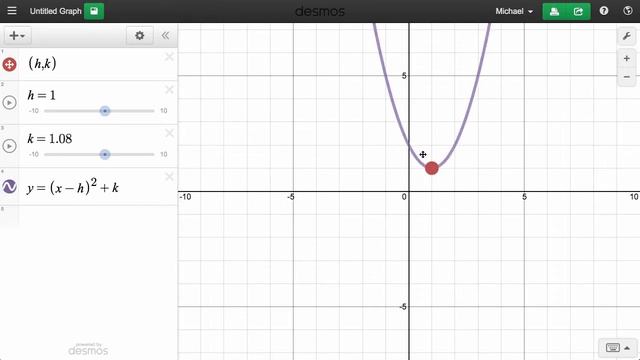
Task: Delete the y = (x-h)^2 + k expression
Action: click(169, 177)
